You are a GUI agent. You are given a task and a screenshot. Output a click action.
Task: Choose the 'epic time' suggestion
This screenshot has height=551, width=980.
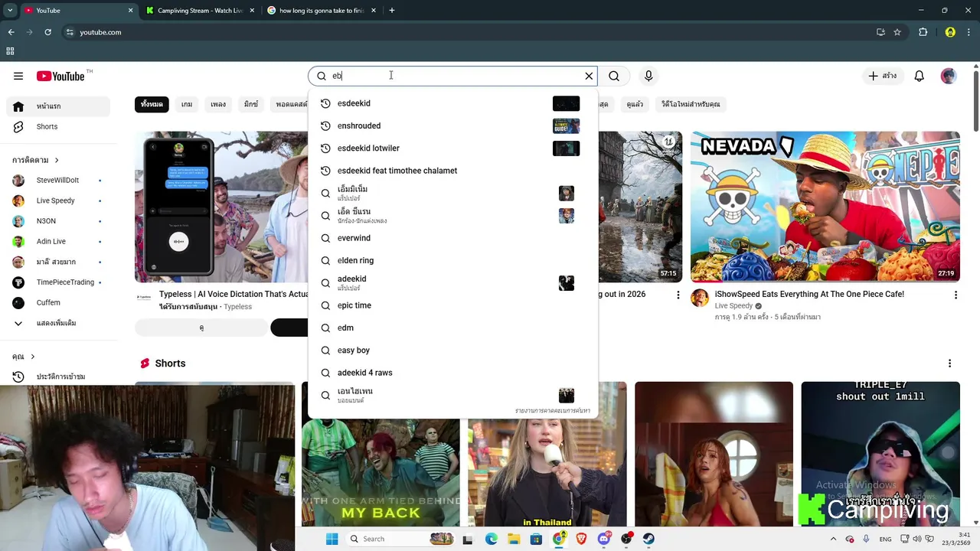pos(452,305)
